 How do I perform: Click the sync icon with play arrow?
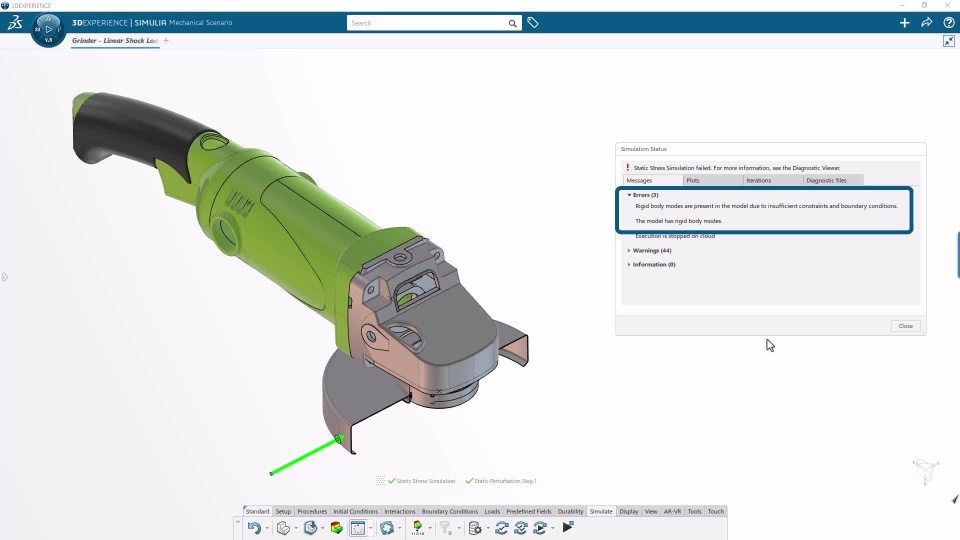(540, 528)
